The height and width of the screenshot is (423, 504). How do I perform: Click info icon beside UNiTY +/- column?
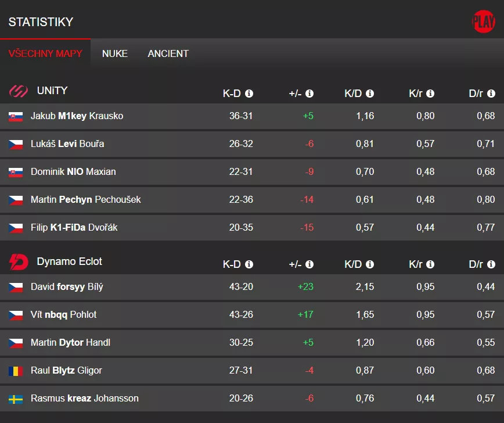[x=309, y=94]
